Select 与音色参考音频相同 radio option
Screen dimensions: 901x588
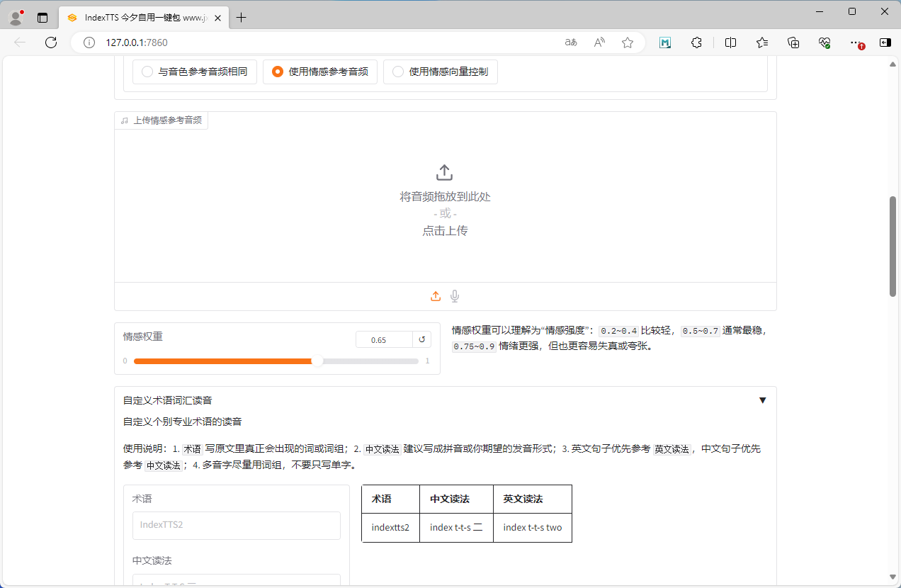147,72
